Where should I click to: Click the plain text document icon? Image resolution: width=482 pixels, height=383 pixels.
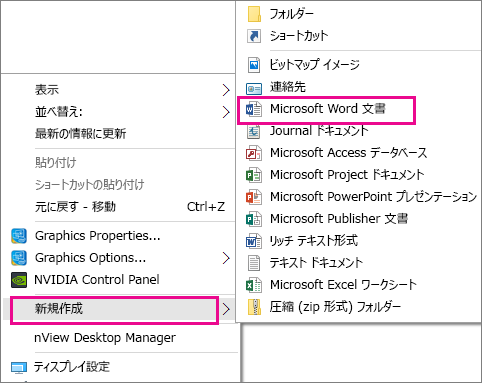[x=254, y=263]
